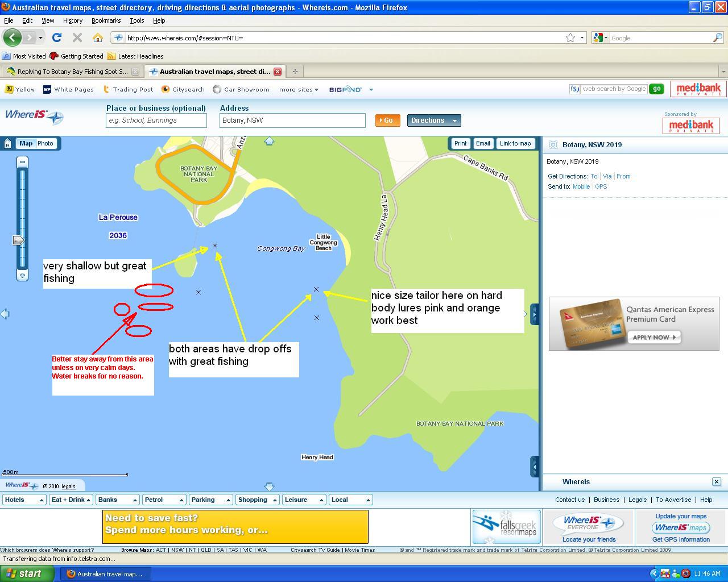728x582 pixels.
Task: Click the 'Link to map' button
Action: point(515,143)
